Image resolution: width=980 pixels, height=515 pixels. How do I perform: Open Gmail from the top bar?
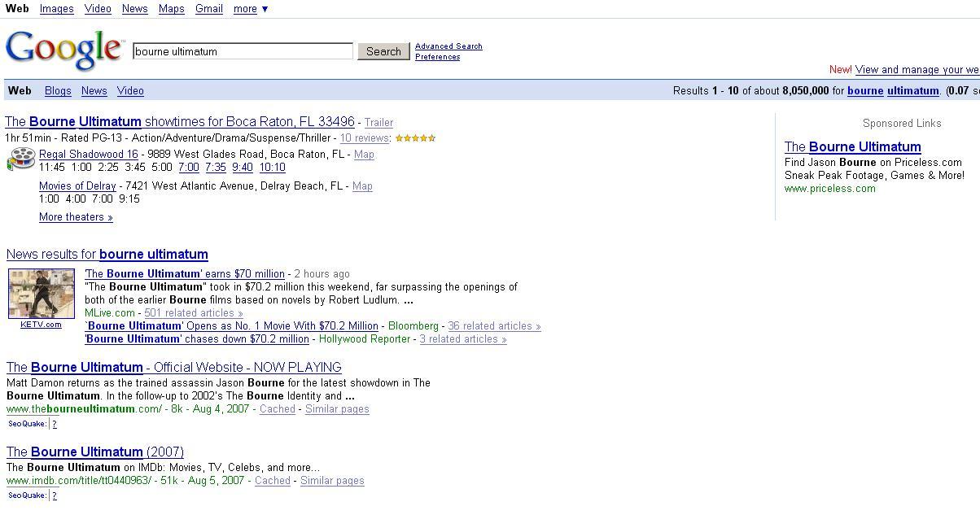pyautogui.click(x=209, y=9)
